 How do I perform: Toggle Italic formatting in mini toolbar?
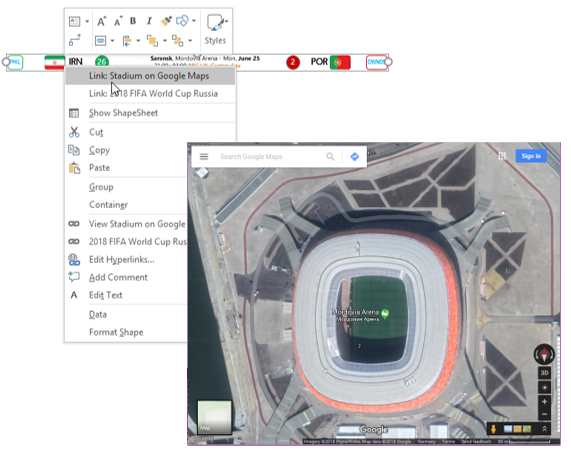coord(149,21)
